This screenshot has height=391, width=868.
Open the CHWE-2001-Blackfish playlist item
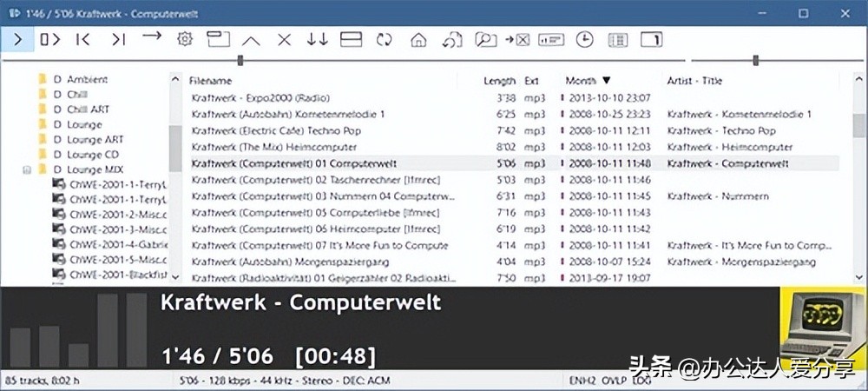coord(110,274)
